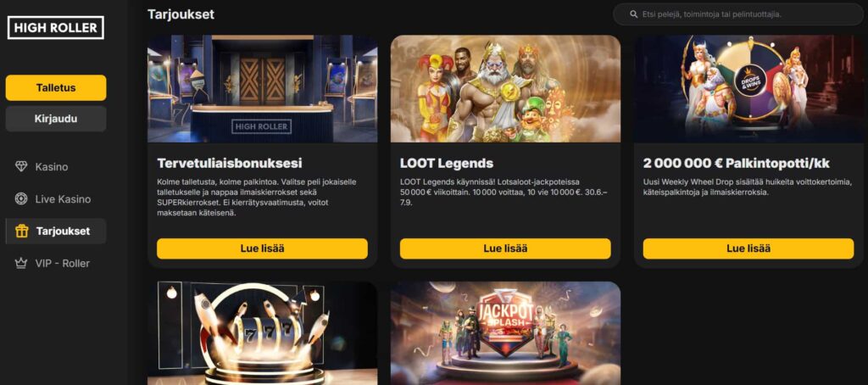Screen dimensions: 868x385
Task: Click Lue lisää under LOOT Legends
Action: tap(505, 248)
